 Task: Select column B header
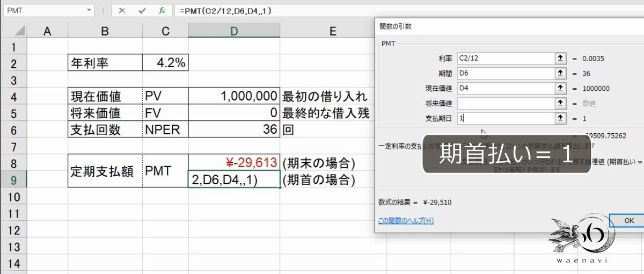click(x=105, y=31)
